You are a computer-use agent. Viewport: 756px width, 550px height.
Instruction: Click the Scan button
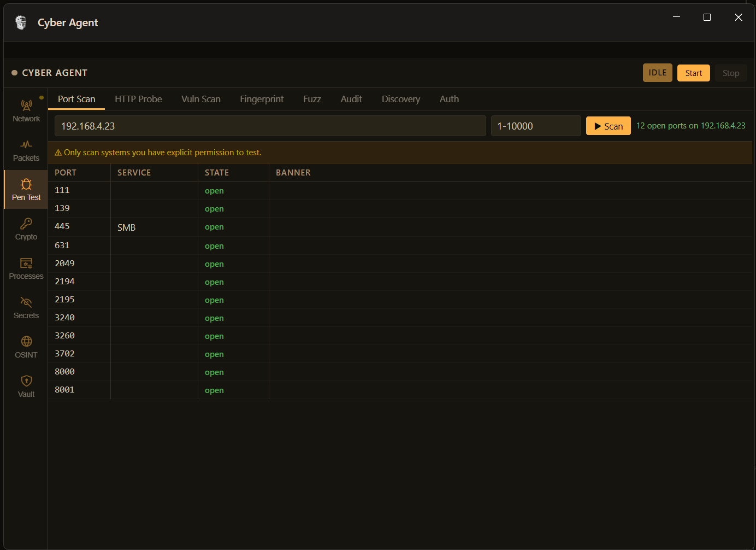click(608, 126)
